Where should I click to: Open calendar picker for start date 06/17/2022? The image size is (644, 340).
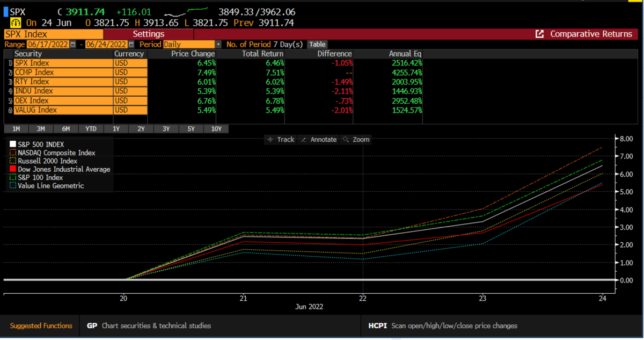73,45
